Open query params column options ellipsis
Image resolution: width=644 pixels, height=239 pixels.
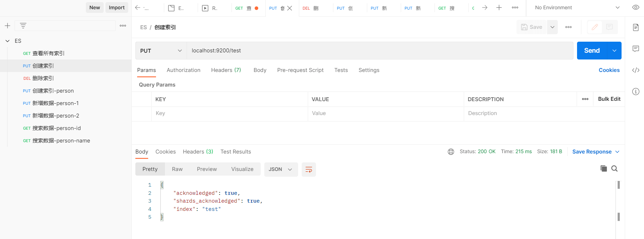click(585, 99)
